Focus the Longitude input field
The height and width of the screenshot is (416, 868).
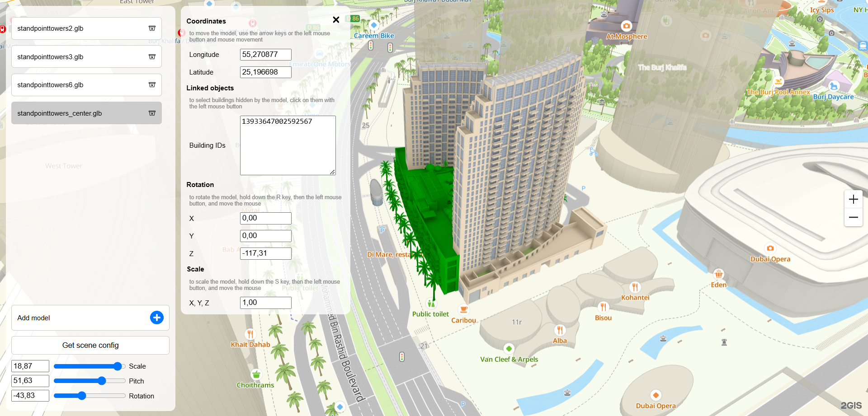(x=265, y=55)
